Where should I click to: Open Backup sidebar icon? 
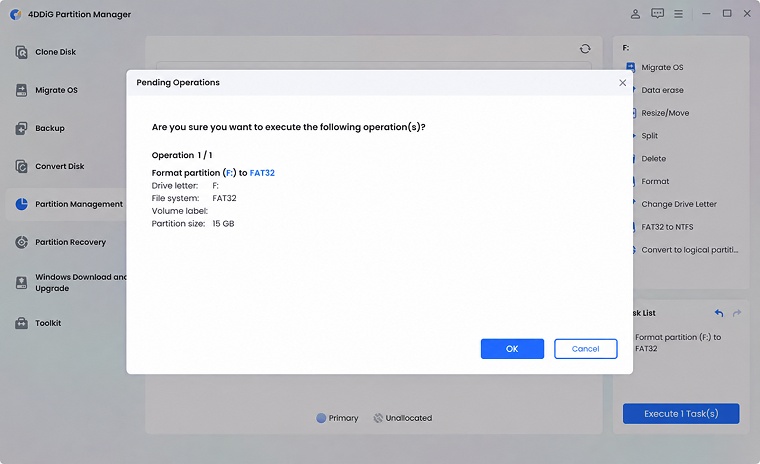pyautogui.click(x=21, y=128)
